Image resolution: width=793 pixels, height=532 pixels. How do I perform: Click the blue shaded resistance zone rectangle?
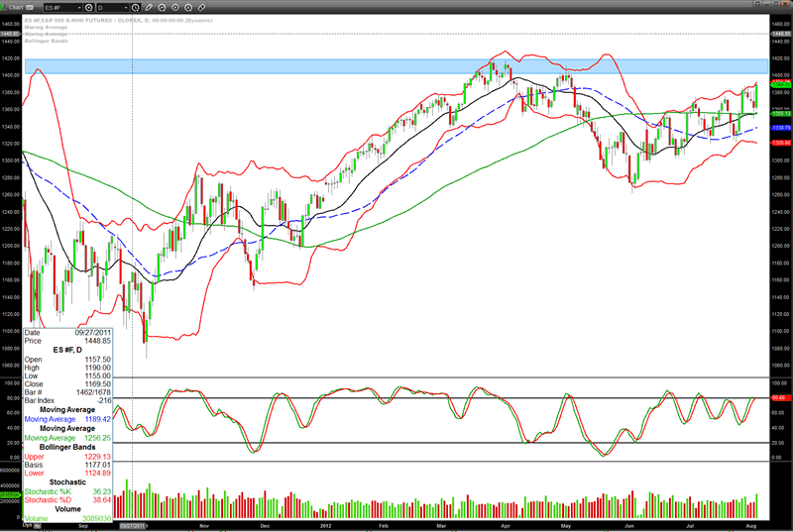396,66
